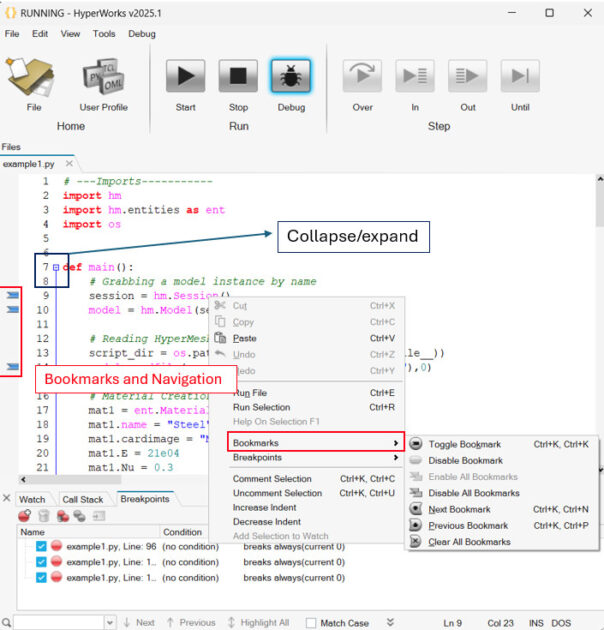Uncheck the last breakpoint in the list

pyautogui.click(x=41, y=577)
